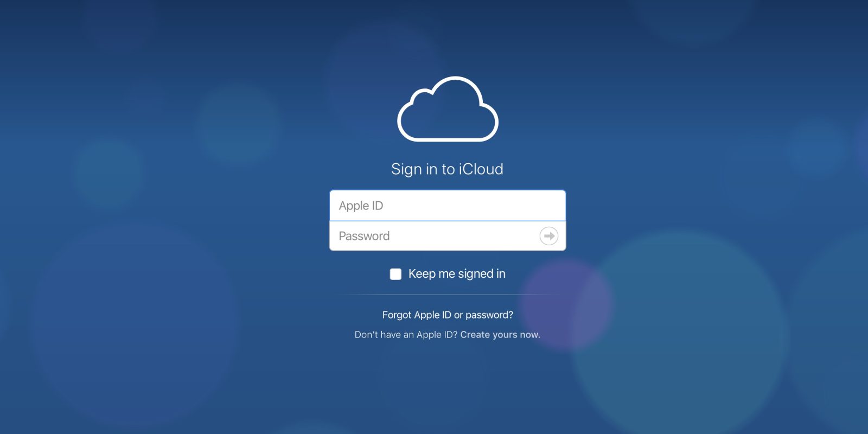Click the 'Forgot Apple ID' part of the link
The image size is (868, 434).
tap(416, 315)
